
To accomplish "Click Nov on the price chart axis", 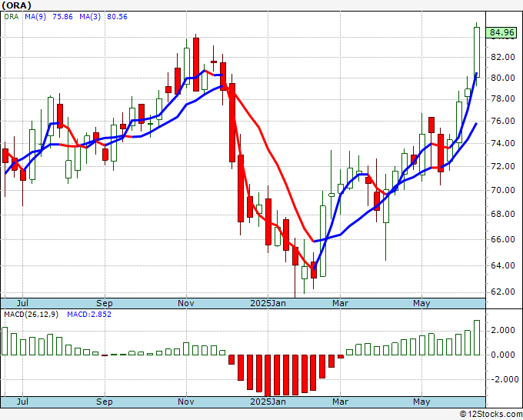I will coord(186,303).
